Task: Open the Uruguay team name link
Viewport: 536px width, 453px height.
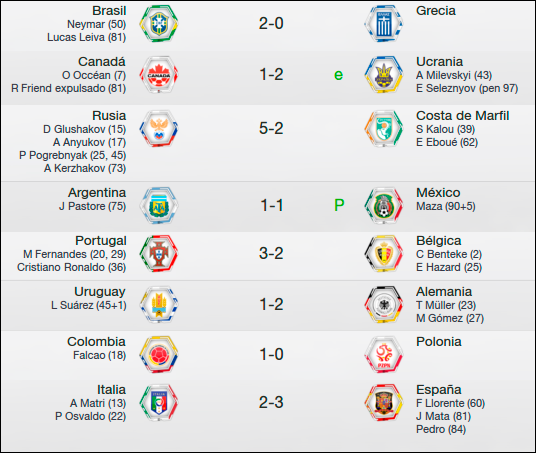Action: [100, 292]
